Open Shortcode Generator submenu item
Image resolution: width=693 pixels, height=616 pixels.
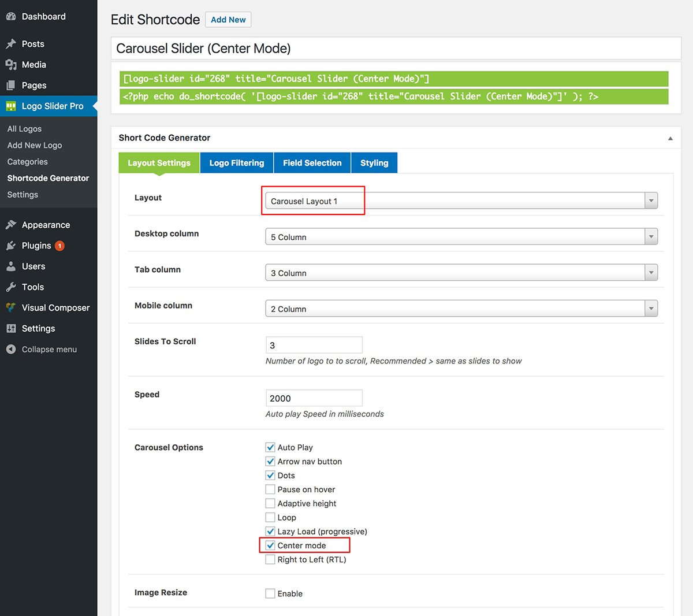tap(48, 178)
